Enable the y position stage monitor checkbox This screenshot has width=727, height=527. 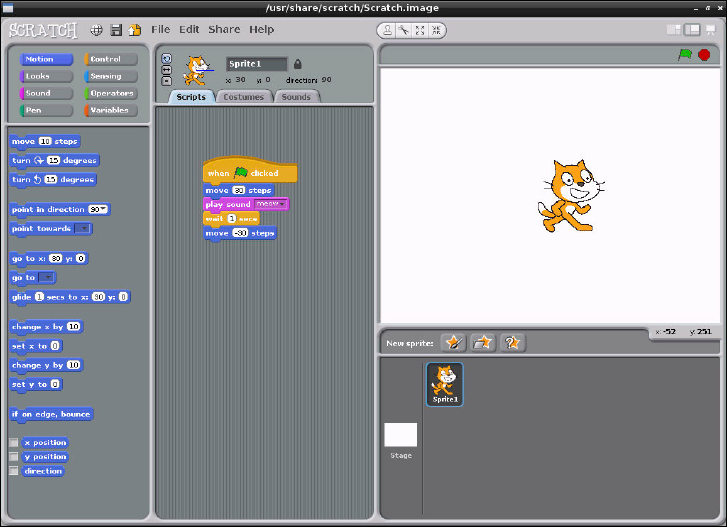point(14,457)
